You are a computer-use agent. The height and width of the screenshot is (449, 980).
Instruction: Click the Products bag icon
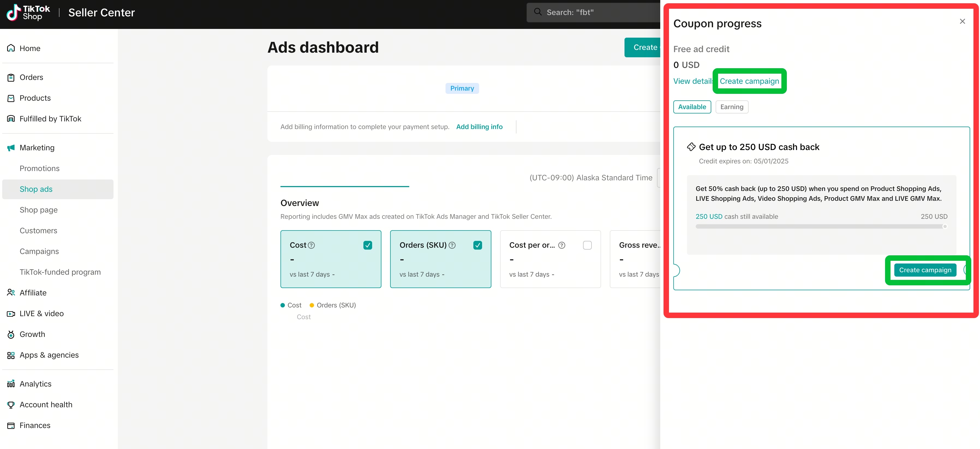tap(11, 98)
